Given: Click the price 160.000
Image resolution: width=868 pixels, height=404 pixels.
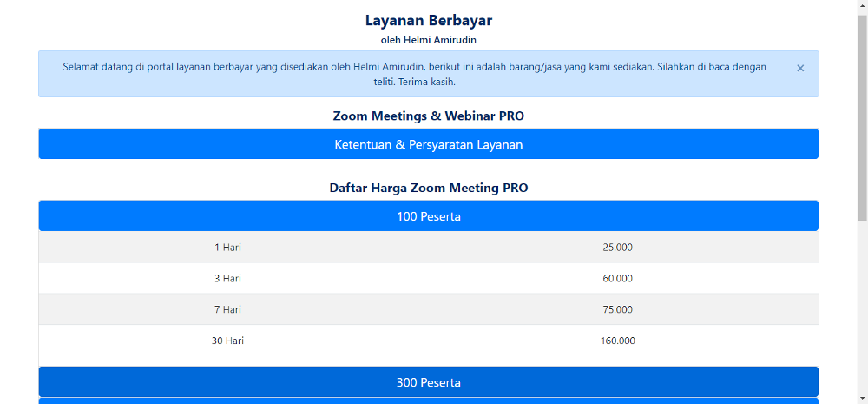Looking at the screenshot, I should pos(618,341).
